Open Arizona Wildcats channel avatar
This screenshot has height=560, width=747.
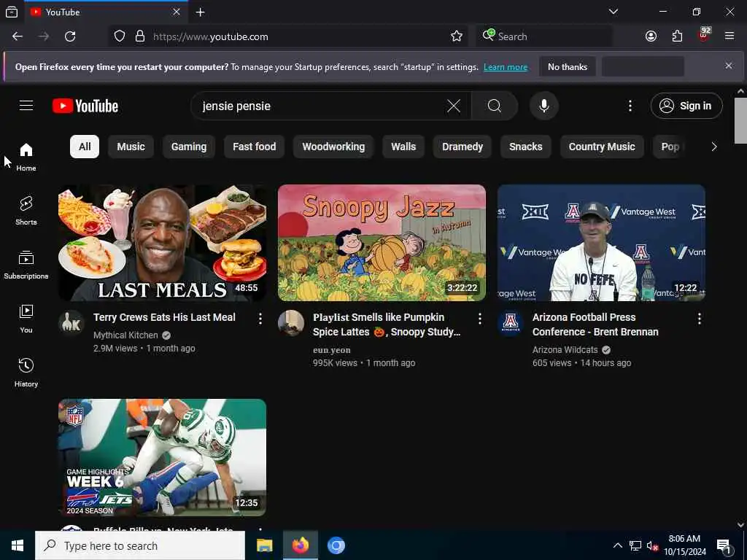[511, 323]
